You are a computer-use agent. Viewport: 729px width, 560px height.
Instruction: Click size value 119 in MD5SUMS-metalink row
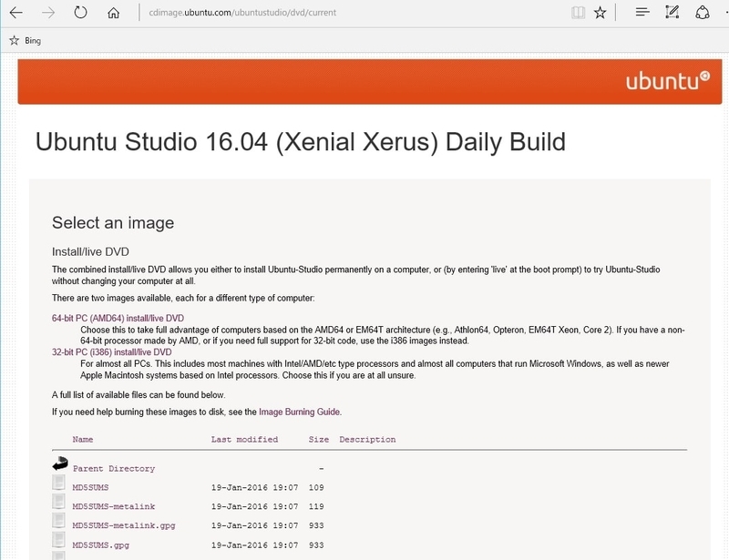[x=316, y=506]
